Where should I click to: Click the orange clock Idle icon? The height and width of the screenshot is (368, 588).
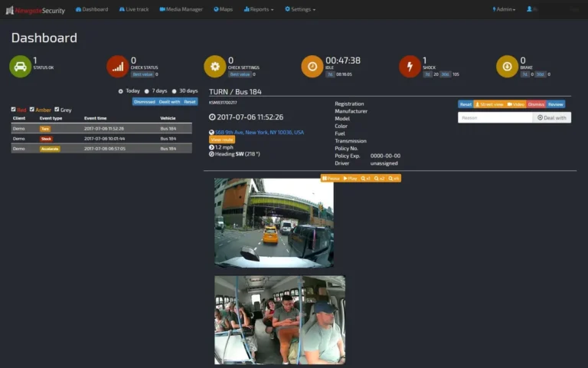tap(312, 67)
